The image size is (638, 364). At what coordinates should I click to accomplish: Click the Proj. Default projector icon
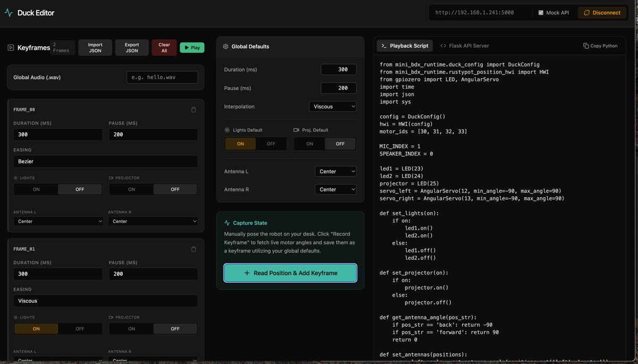[x=296, y=130]
